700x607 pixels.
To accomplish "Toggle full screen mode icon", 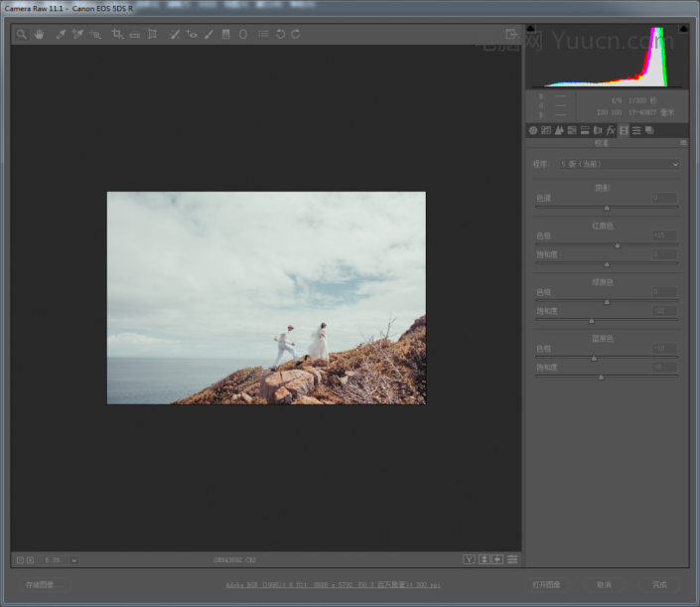I will tap(511, 34).
